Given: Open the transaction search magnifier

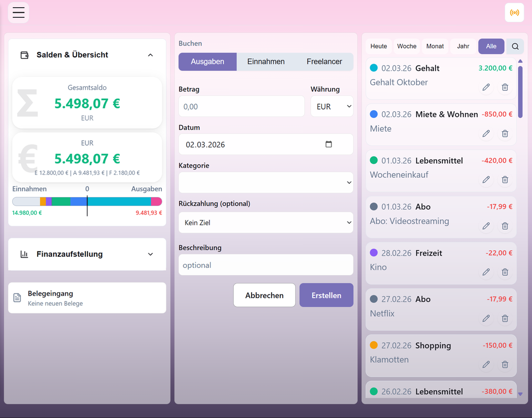Looking at the screenshot, I should click(x=515, y=47).
